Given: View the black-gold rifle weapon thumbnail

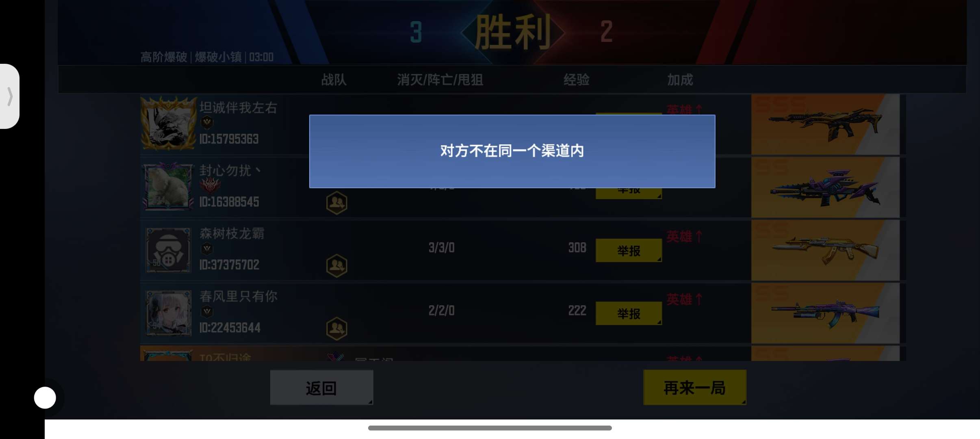Looking at the screenshot, I should (x=825, y=124).
